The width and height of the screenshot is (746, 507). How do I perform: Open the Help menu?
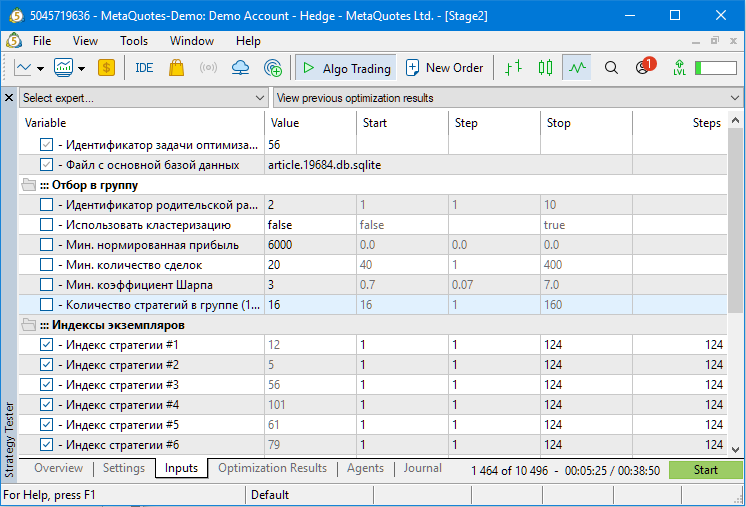point(248,41)
